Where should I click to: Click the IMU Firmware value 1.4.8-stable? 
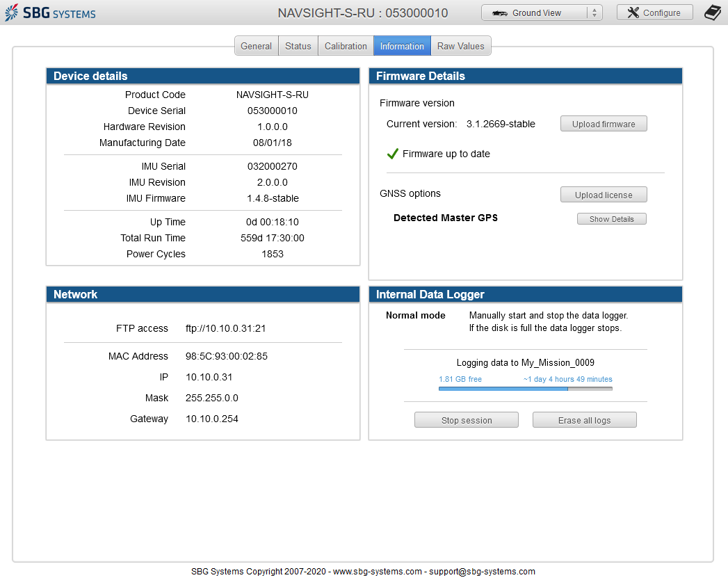tap(273, 198)
